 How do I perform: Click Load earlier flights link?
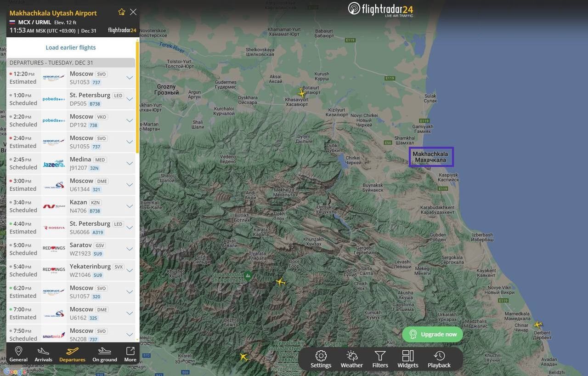pos(71,47)
